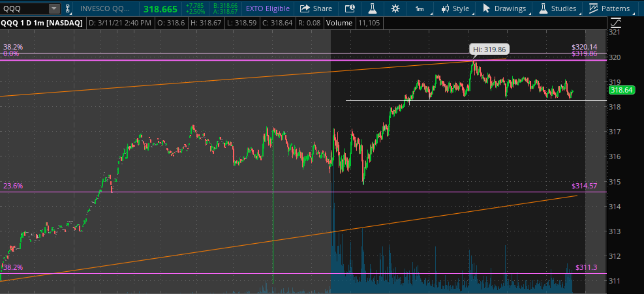This screenshot has width=644, height=294.
Task: Click the Volume label in chart header
Action: (x=339, y=23)
